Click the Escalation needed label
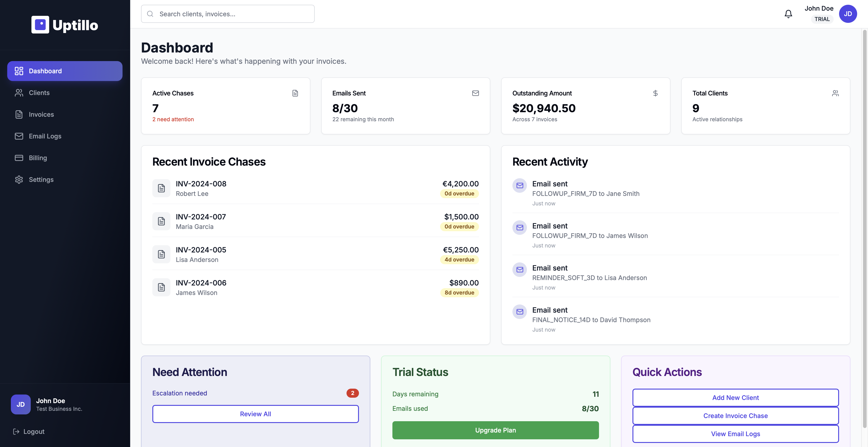 180,393
